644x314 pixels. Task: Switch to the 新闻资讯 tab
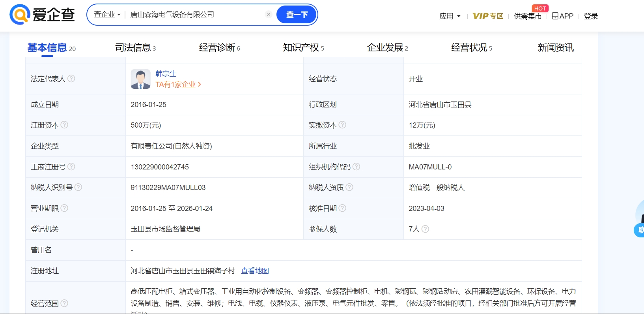coord(556,48)
